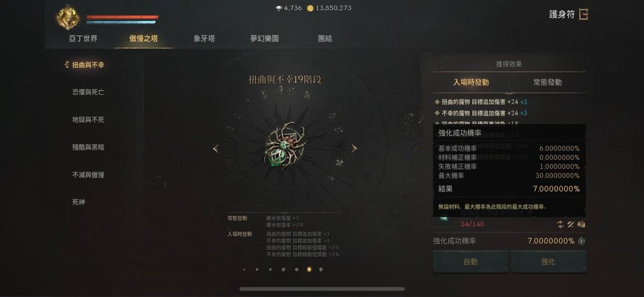Click the 自動 auto button

click(x=470, y=262)
